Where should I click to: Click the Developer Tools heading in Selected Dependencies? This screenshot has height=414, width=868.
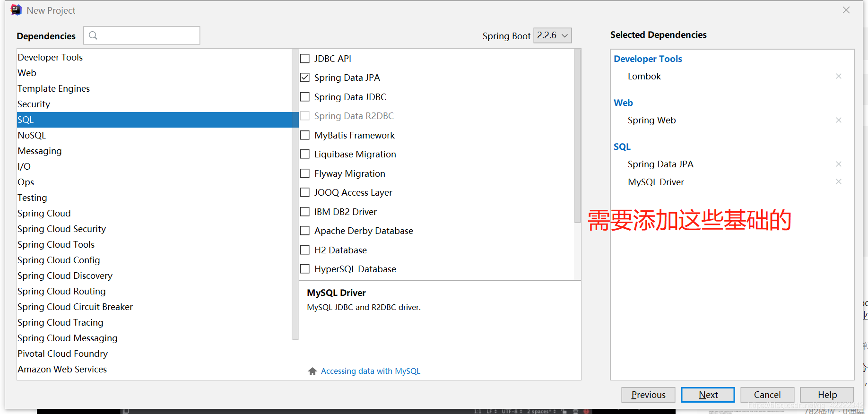(648, 59)
